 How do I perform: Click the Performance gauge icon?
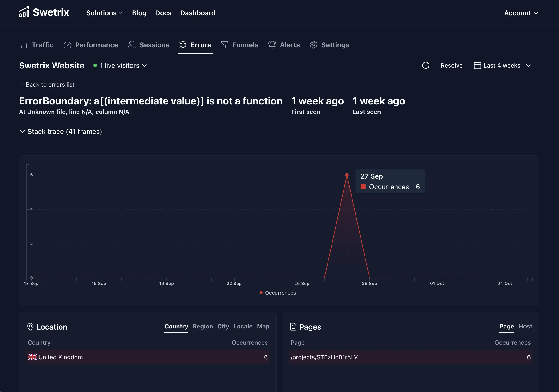point(67,45)
